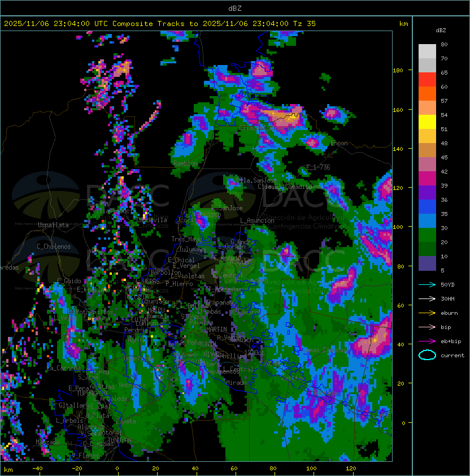The image size is (470, 476).
Task: Pick the yellow swatch below 54 dBZ
Action: point(427,122)
